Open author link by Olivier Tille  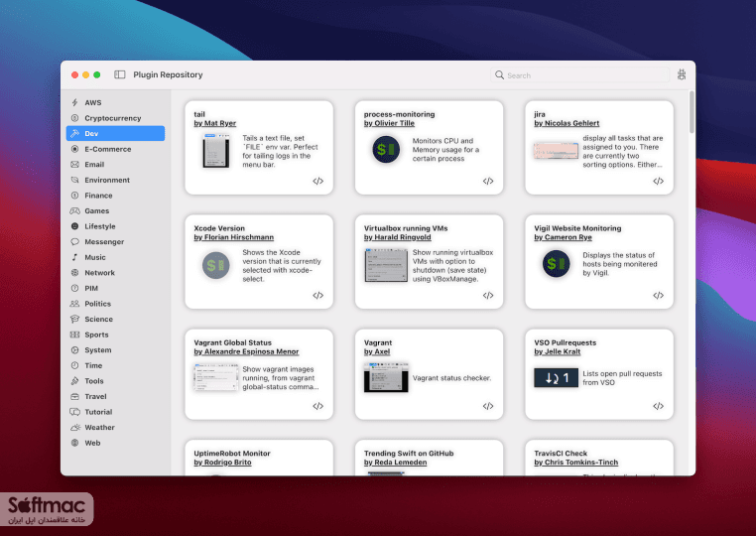tap(389, 123)
